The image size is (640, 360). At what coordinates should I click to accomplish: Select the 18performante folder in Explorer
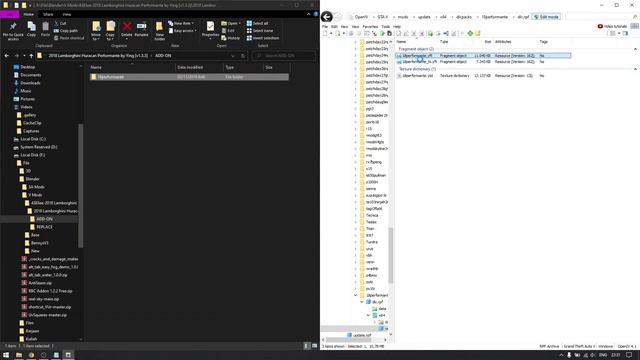tap(189, 77)
